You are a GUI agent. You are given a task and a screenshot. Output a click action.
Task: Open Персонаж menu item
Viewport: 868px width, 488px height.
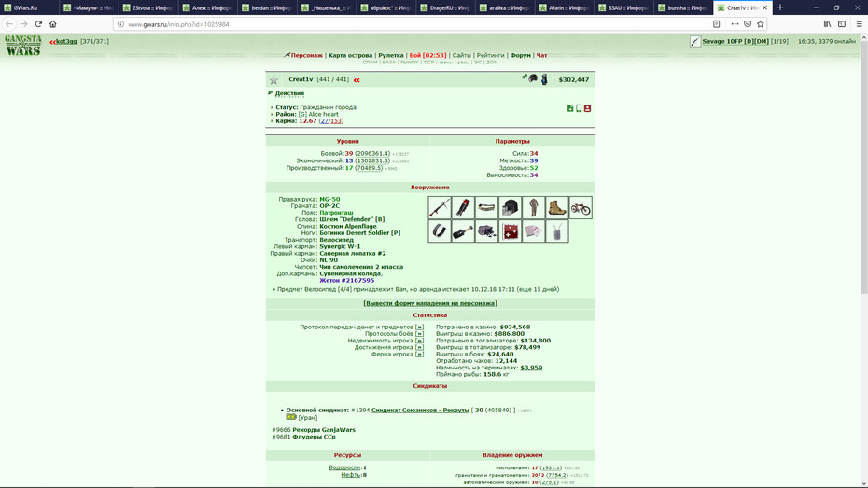click(x=307, y=55)
